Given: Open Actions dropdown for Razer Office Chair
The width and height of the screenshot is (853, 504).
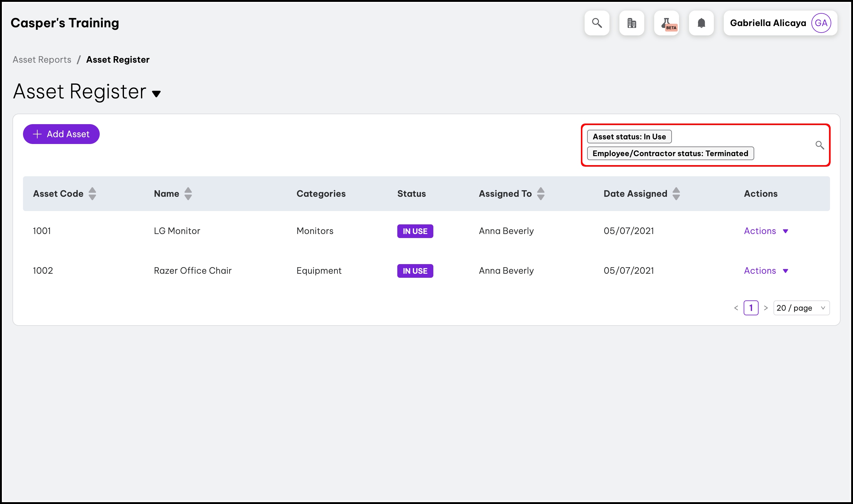Looking at the screenshot, I should coord(766,271).
